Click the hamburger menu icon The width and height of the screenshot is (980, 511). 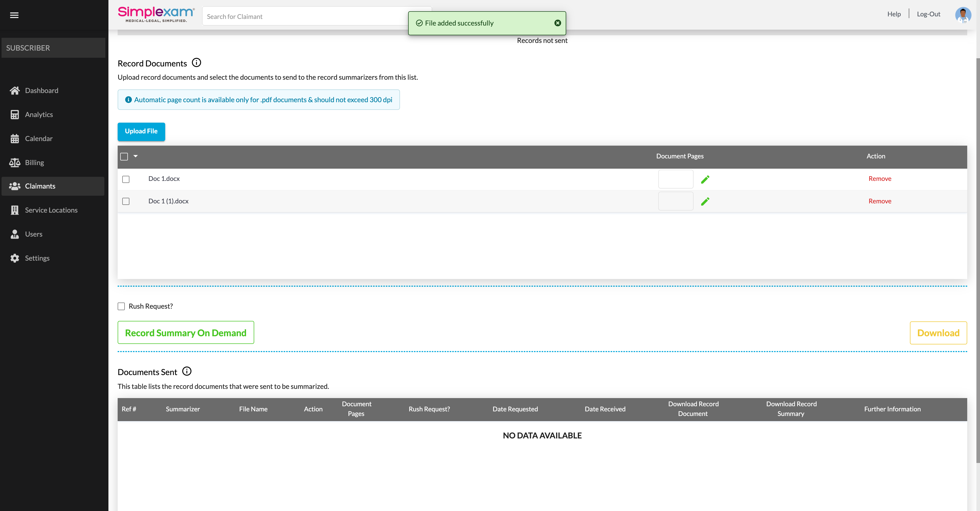coord(14,15)
